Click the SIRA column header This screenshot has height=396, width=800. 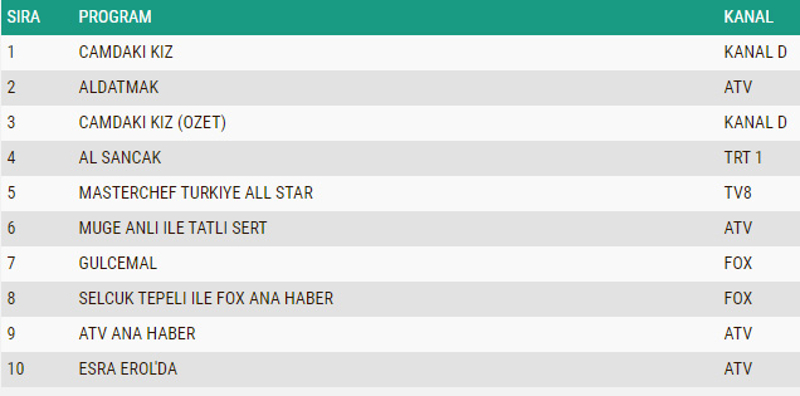tap(23, 17)
